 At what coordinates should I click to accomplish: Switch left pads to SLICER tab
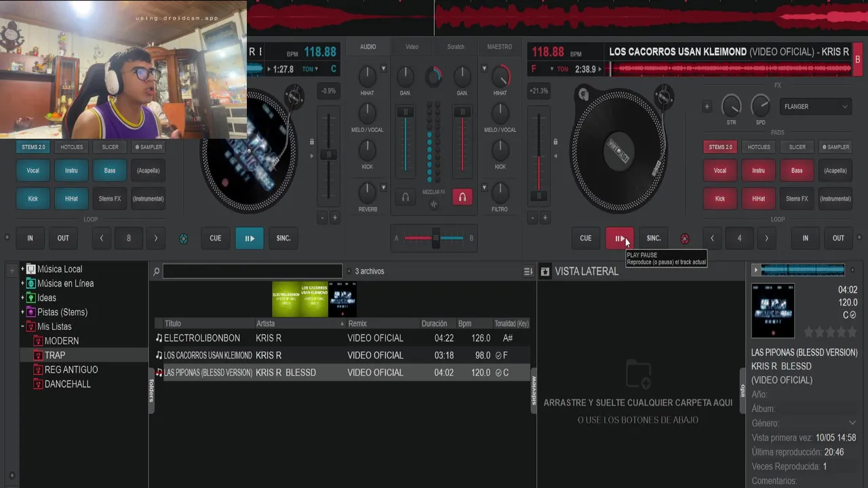pos(110,147)
